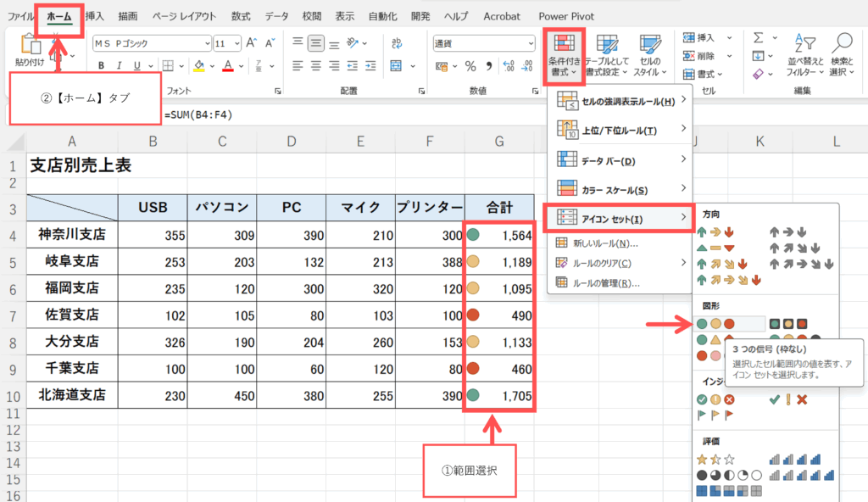868x502 pixels.
Task: Pick the 3 stars rating icon set
Action: click(715, 459)
